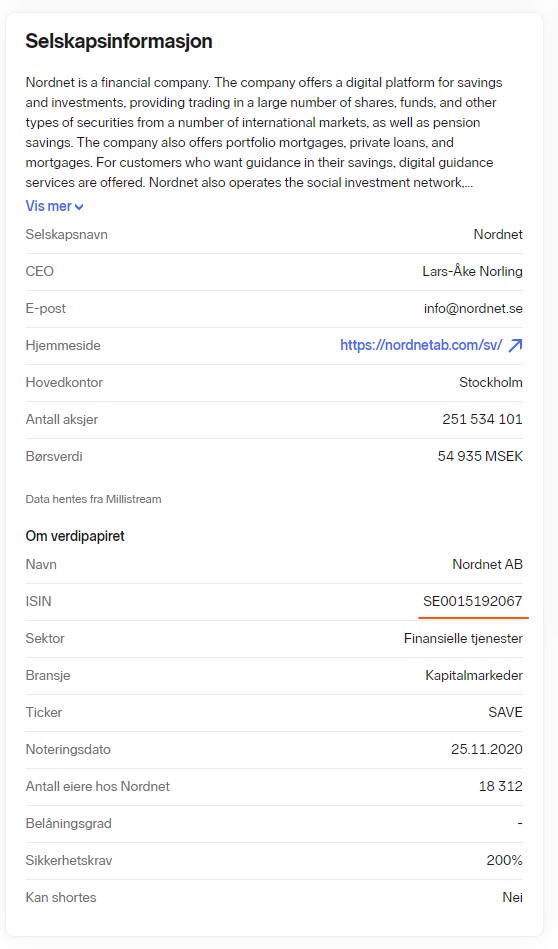Click the Børsverdi value 54 935 MSEK
This screenshot has height=949, width=558.
click(481, 456)
